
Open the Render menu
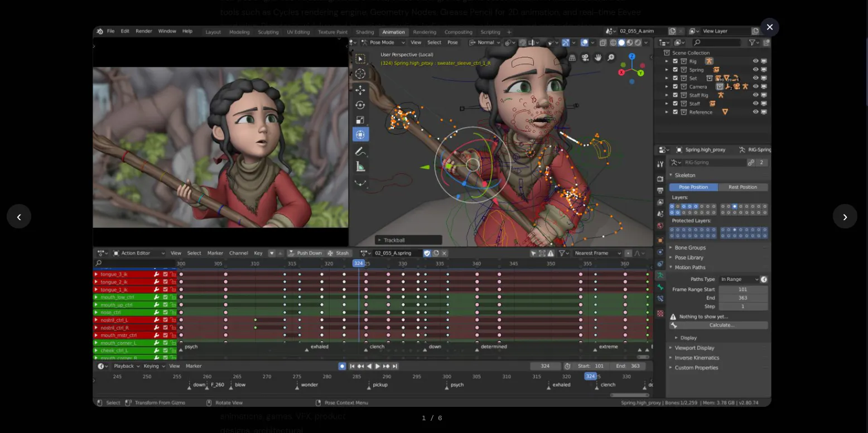144,31
